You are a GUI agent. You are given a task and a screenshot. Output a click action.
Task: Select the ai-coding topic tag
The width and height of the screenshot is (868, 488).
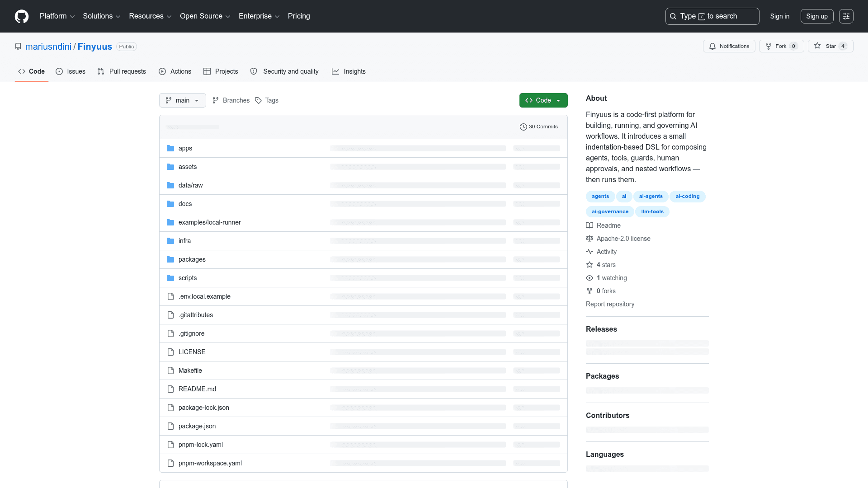688,196
